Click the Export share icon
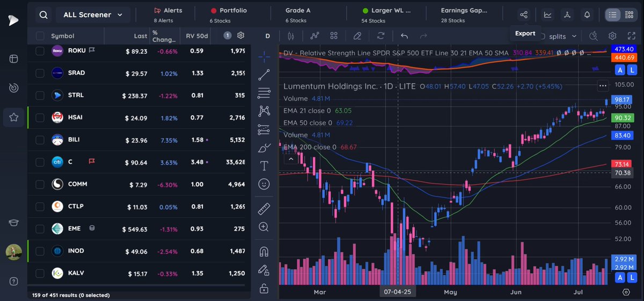Image resolution: width=644 pixels, height=301 pixels. click(x=524, y=15)
